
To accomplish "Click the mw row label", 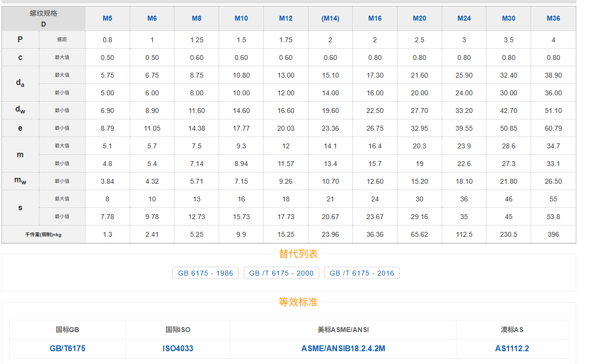I will pyautogui.click(x=20, y=181).
